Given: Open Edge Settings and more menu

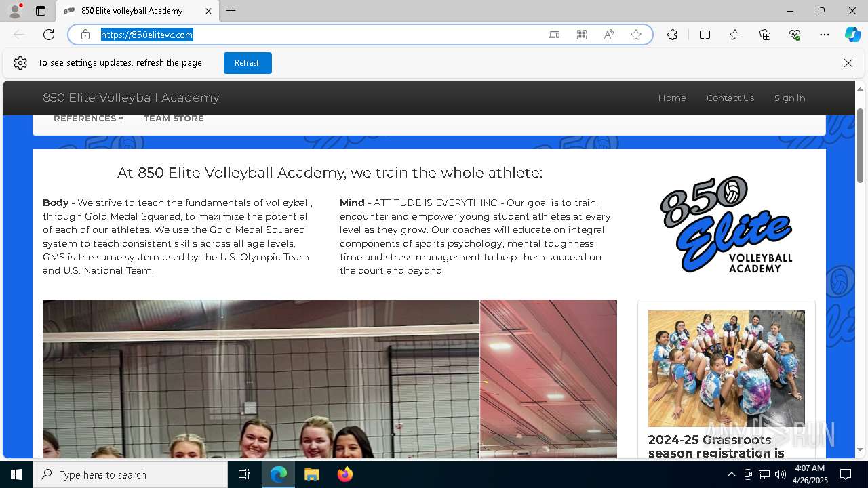Looking at the screenshot, I should (x=825, y=35).
